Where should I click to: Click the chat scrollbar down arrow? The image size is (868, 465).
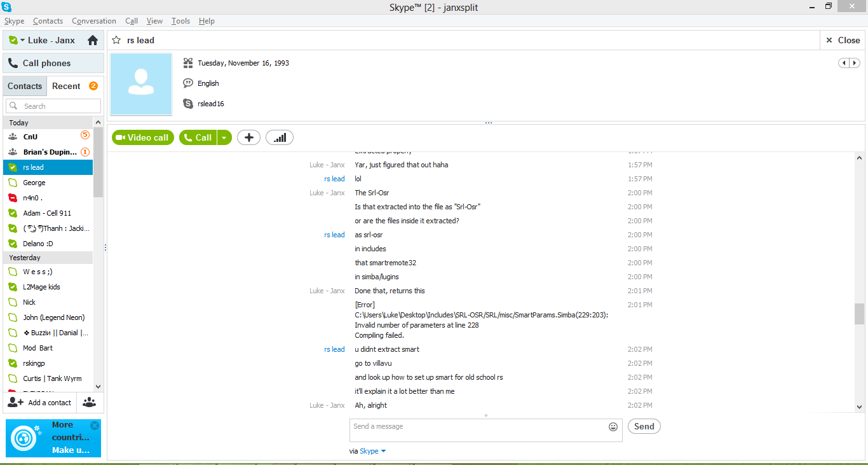(x=859, y=407)
